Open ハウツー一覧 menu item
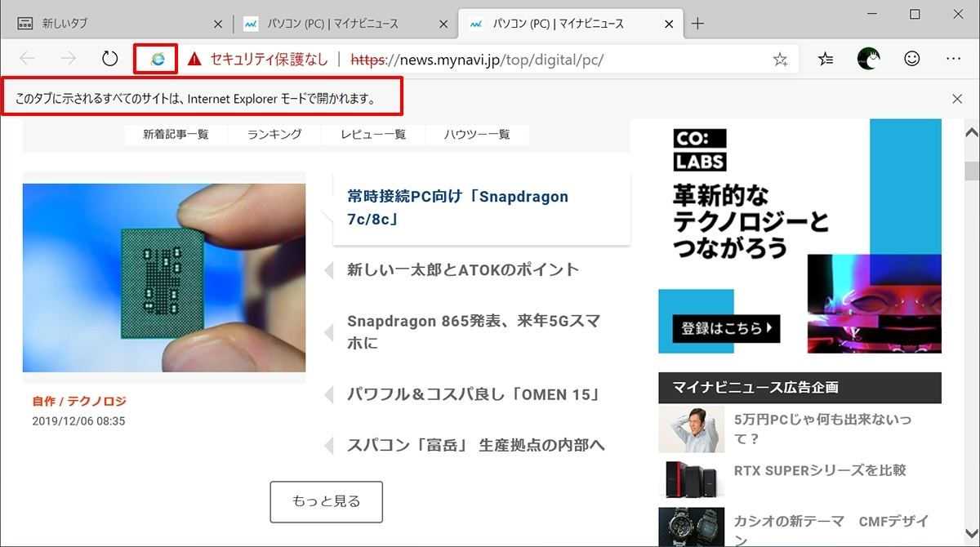 coord(477,134)
